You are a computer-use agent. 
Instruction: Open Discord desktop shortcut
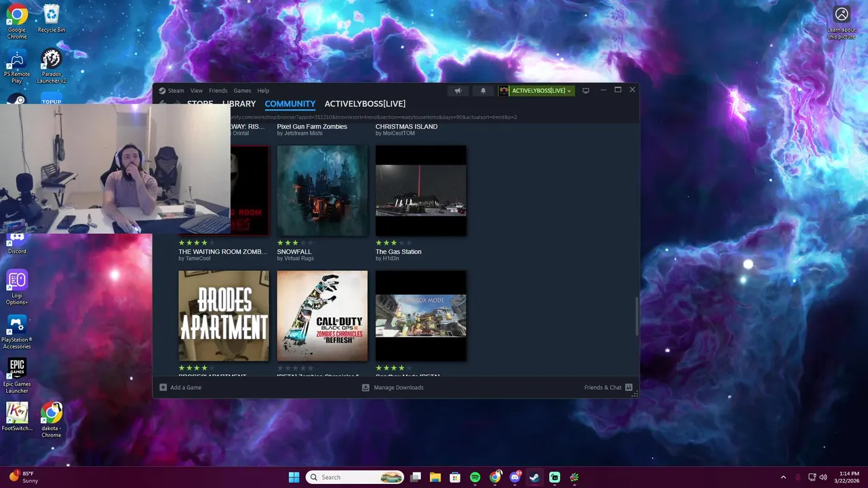coord(17,243)
